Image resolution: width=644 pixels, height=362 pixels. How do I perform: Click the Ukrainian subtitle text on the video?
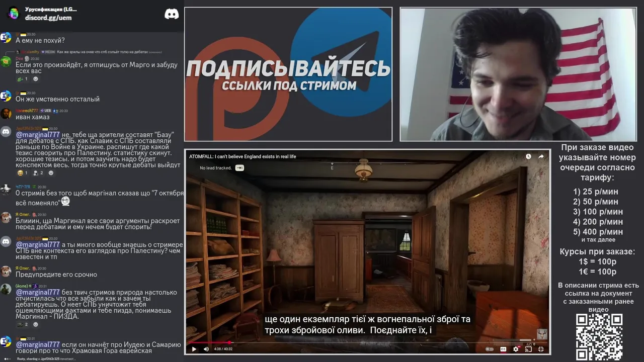pos(367,325)
